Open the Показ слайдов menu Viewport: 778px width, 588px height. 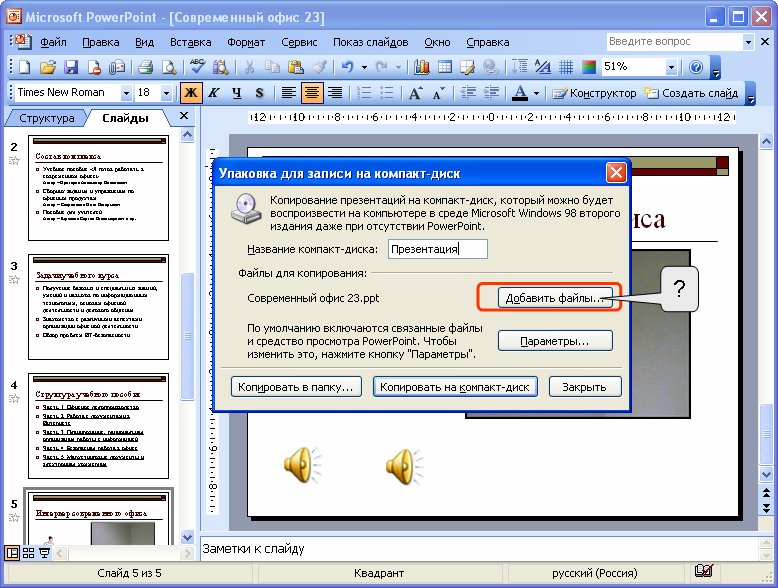370,42
